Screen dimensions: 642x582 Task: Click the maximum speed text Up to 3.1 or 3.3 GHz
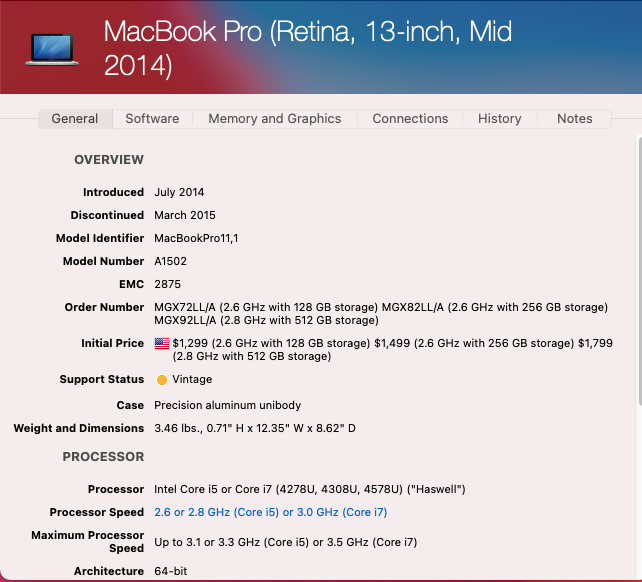[x=286, y=542]
